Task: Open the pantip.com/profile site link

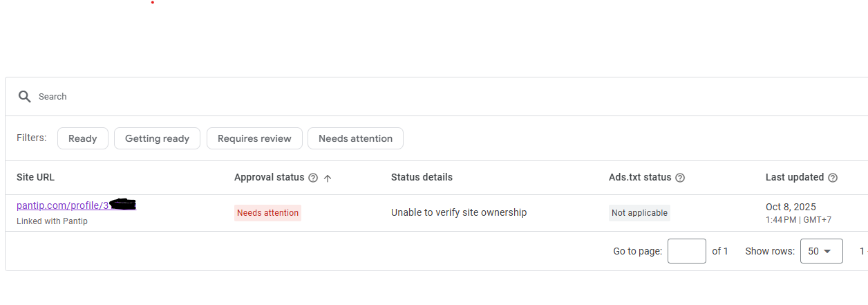Action: click(x=62, y=205)
